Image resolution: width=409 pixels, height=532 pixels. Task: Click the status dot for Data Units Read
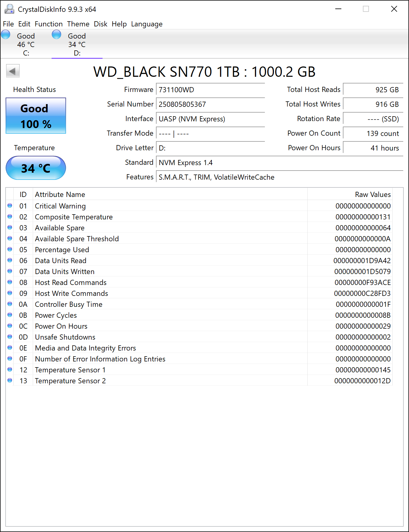click(10, 260)
